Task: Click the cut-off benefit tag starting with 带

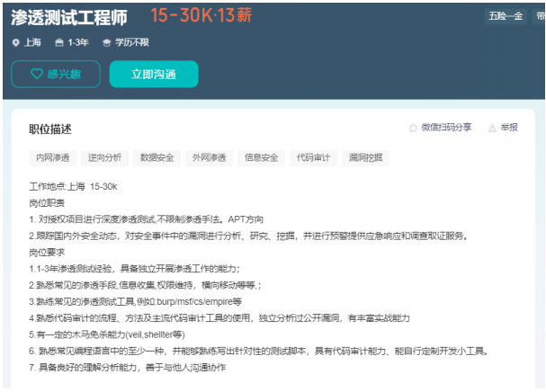Action: tap(541, 16)
